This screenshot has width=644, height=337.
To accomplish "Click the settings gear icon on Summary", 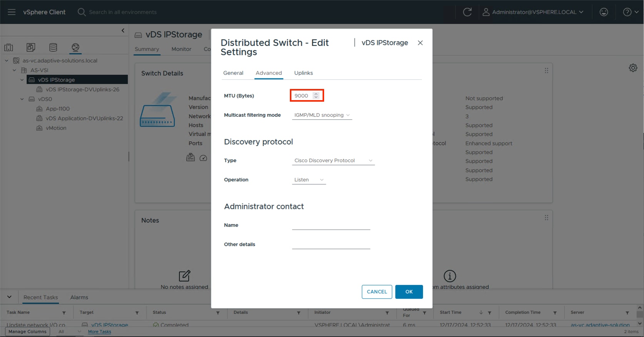I will click(x=633, y=68).
